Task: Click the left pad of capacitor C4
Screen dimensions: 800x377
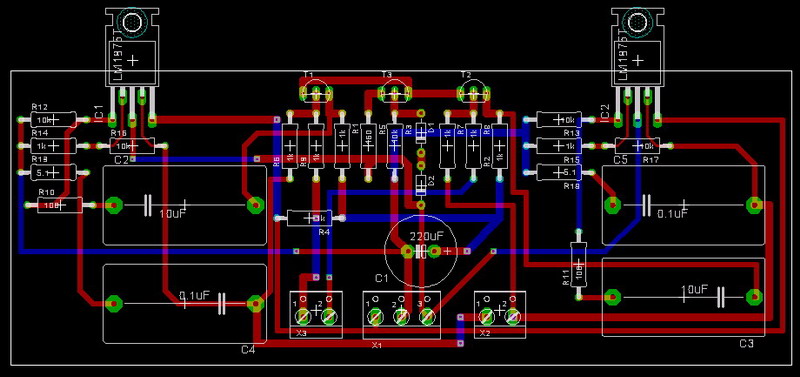Action: pyautogui.click(x=114, y=304)
